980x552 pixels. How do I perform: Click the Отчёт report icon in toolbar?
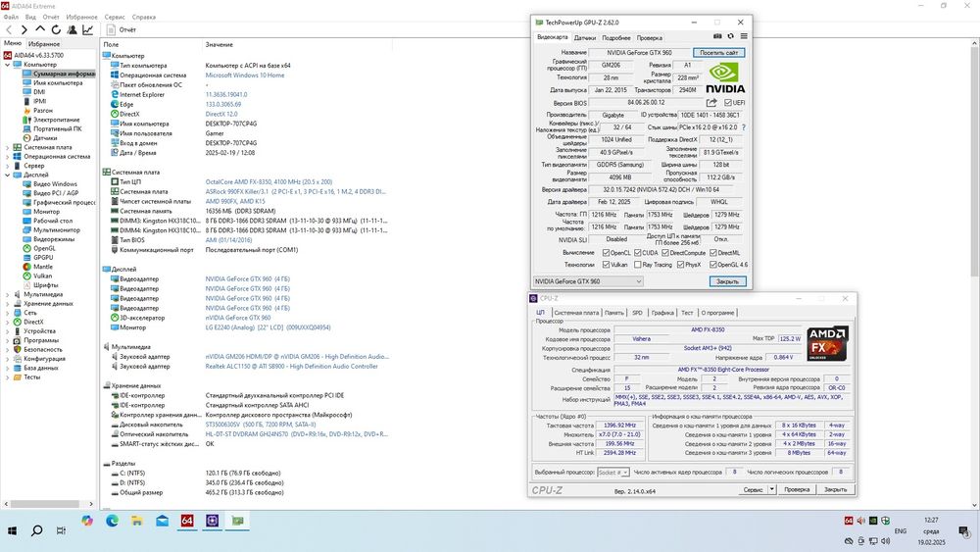pyautogui.click(x=112, y=29)
